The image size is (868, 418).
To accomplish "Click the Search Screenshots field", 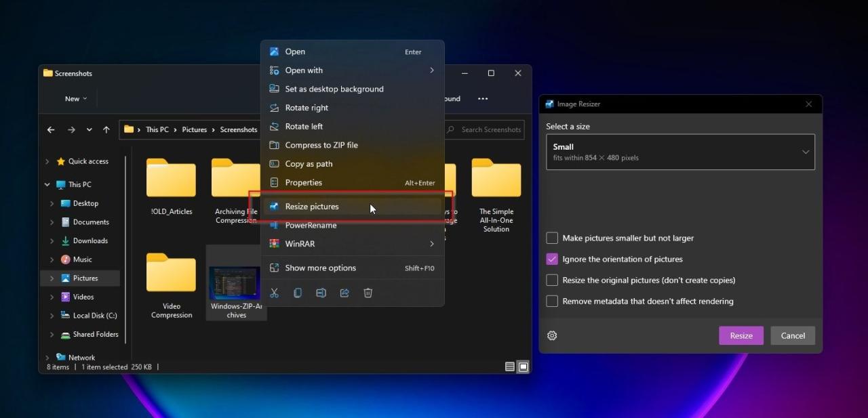I will coord(485,129).
